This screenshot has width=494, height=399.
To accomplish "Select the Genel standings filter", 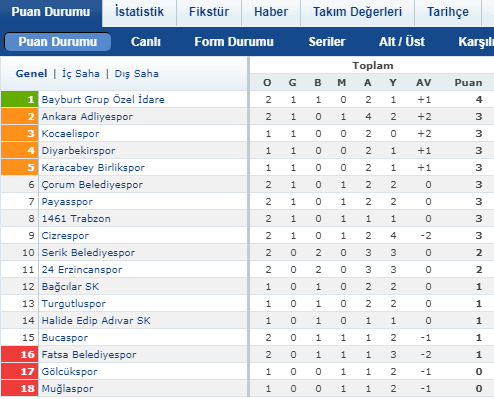I will pyautogui.click(x=31, y=74).
